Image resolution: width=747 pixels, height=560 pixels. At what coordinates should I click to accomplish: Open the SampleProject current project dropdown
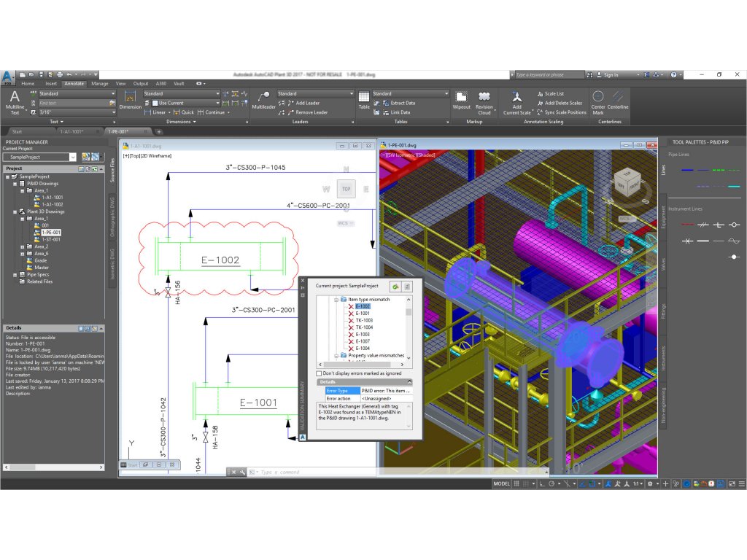pyautogui.click(x=39, y=157)
